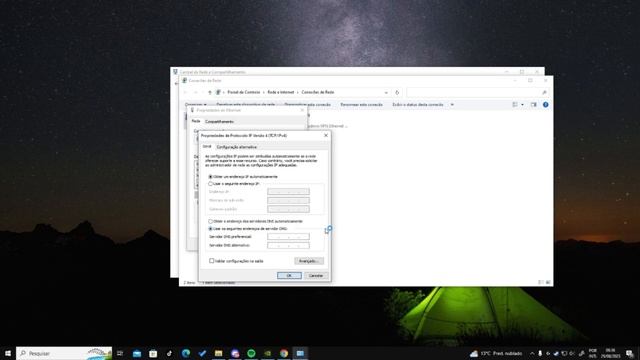Image resolution: width=640 pixels, height=360 pixels.
Task: Click the search magnifier icon
Action: [x=544, y=93]
